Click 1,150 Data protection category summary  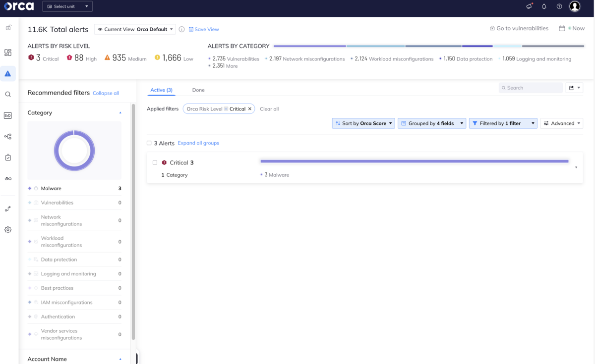466,59
